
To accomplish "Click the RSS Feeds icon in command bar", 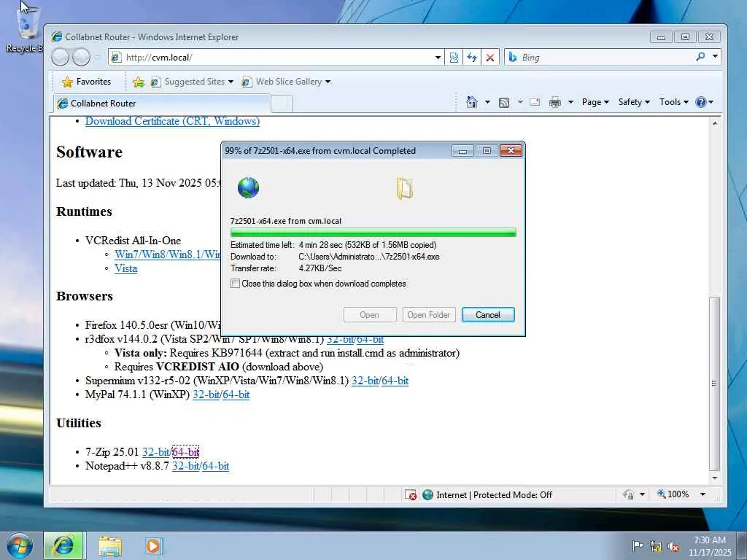I will tap(504, 102).
